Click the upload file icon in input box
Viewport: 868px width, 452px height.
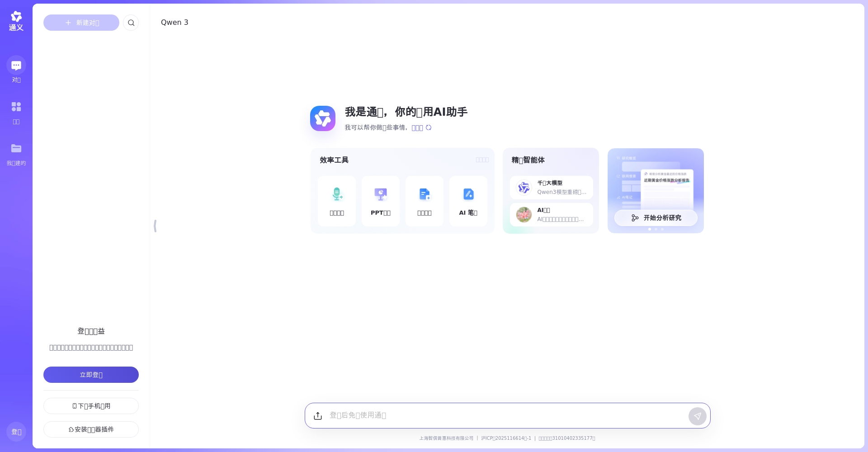pos(318,416)
